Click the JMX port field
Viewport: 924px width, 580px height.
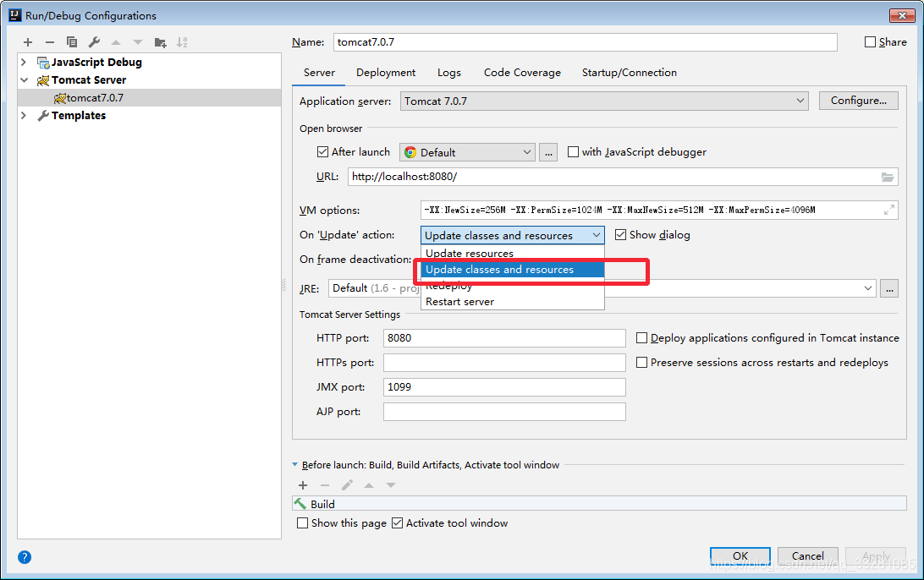504,387
